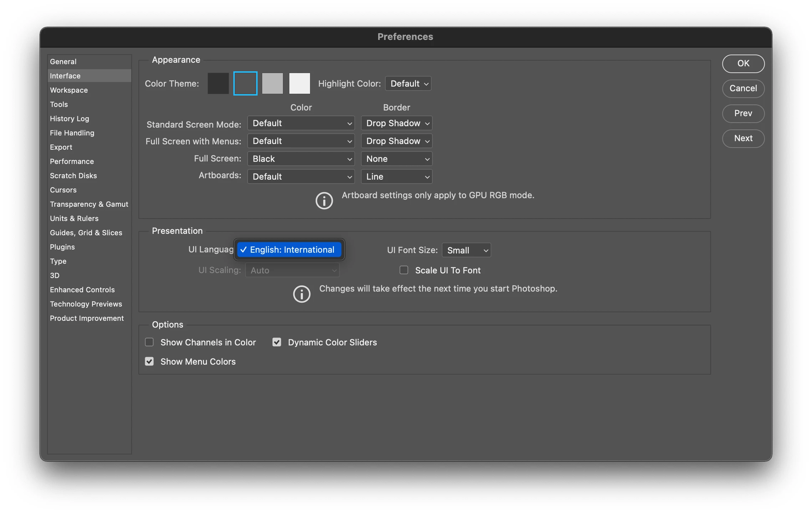This screenshot has height=514, width=812.
Task: Click the Photoshop restart notice info icon
Action: [x=301, y=294]
